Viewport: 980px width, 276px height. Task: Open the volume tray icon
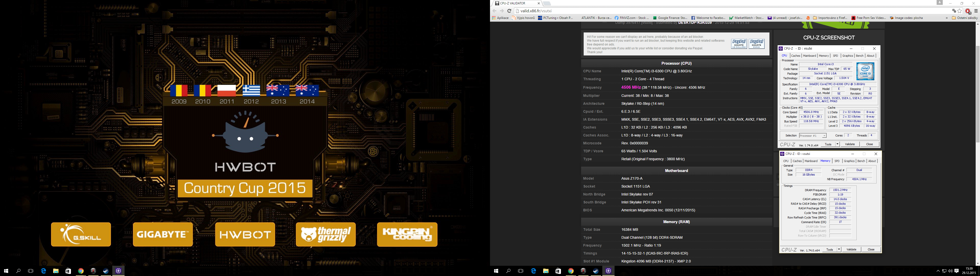(x=950, y=271)
